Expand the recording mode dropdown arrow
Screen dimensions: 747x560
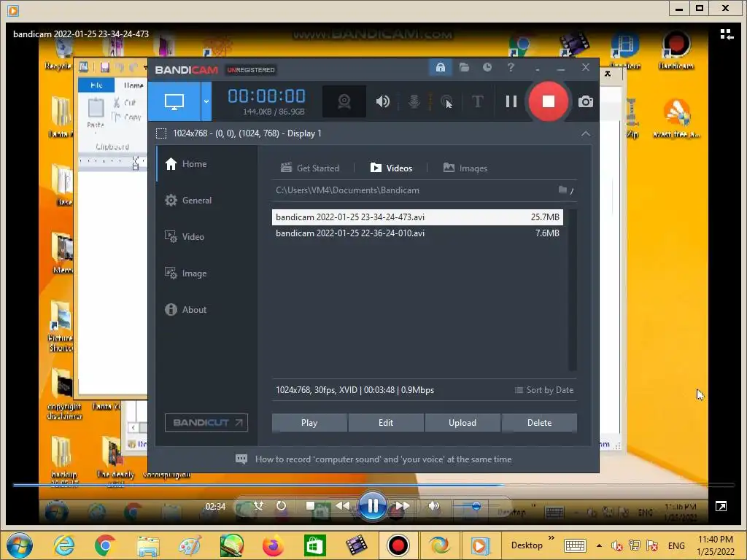tap(206, 101)
